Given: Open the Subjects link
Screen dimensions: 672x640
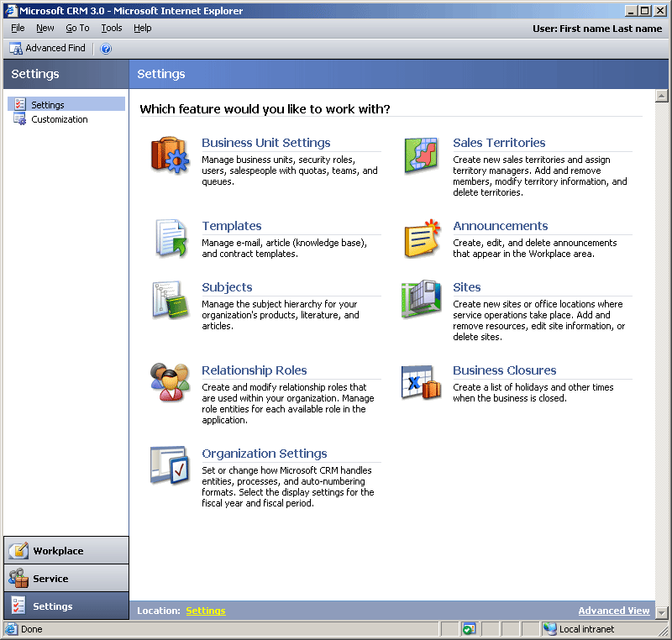Looking at the screenshot, I should pos(227,287).
